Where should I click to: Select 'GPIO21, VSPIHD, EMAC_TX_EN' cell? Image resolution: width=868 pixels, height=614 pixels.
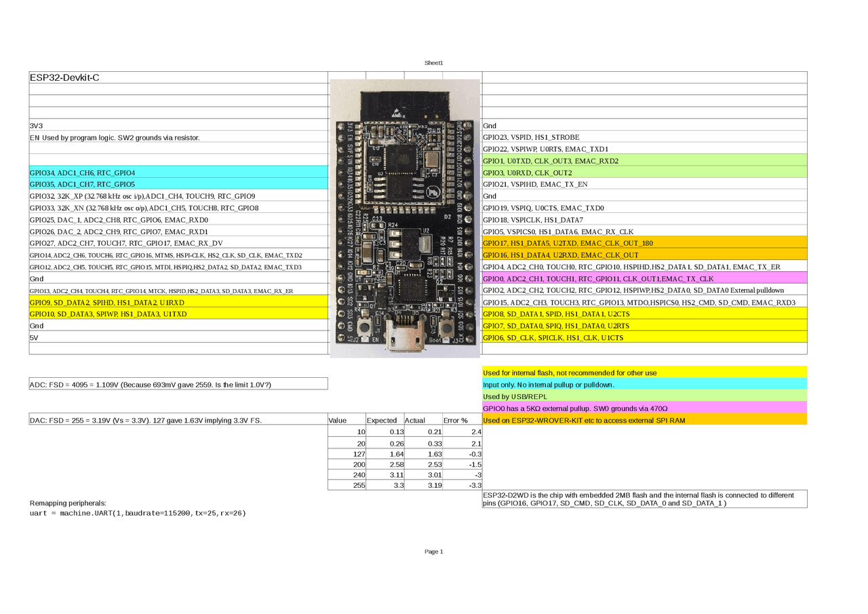coord(644,184)
